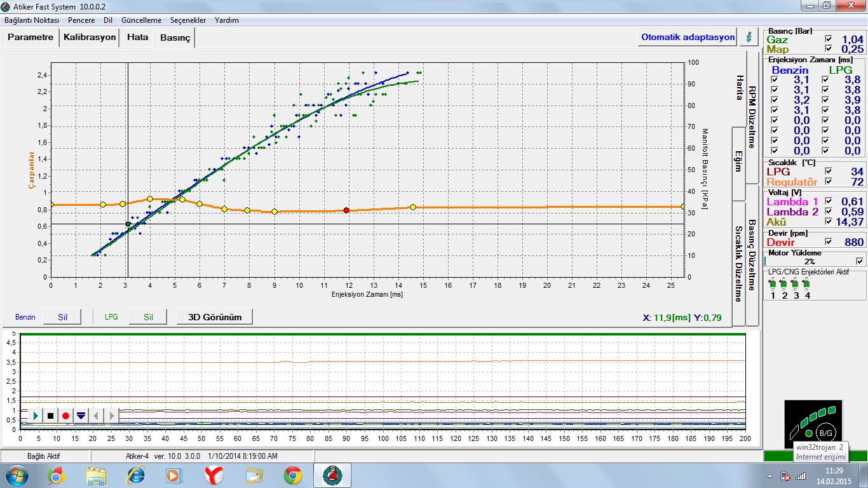Open the blue down-arrow menu in graph controls
868x488 pixels.
[x=81, y=416]
